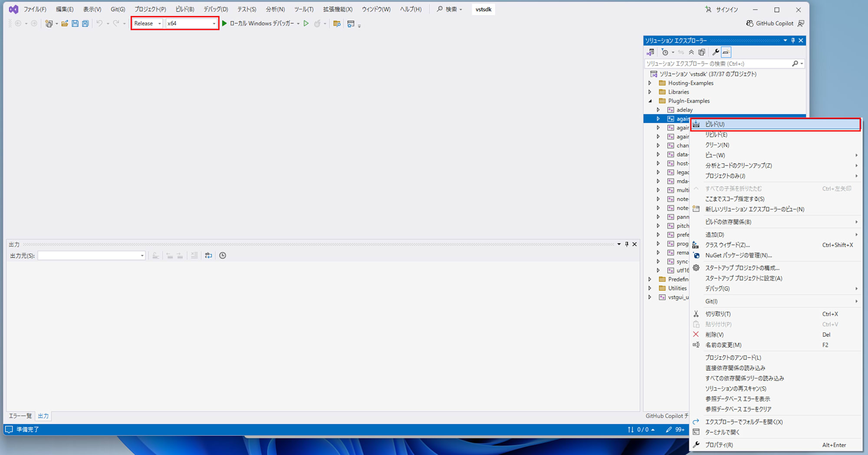Expand the Hosting-Examples folder
The width and height of the screenshot is (868, 455).
point(650,83)
